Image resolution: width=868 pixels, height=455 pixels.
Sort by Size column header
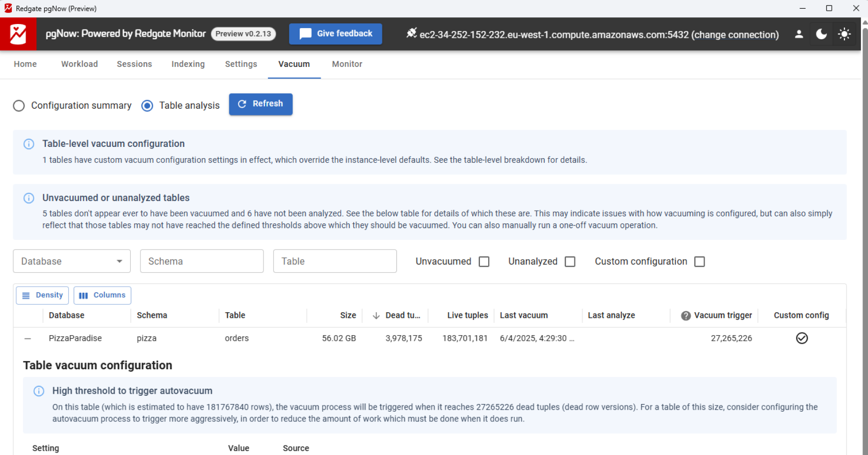pyautogui.click(x=348, y=316)
